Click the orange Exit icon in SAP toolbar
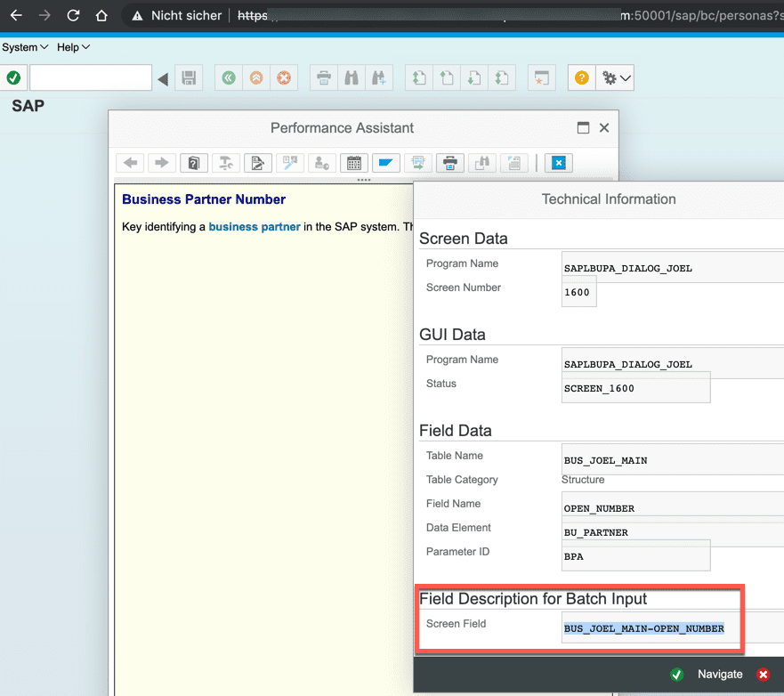784x696 pixels. pyautogui.click(x=256, y=77)
